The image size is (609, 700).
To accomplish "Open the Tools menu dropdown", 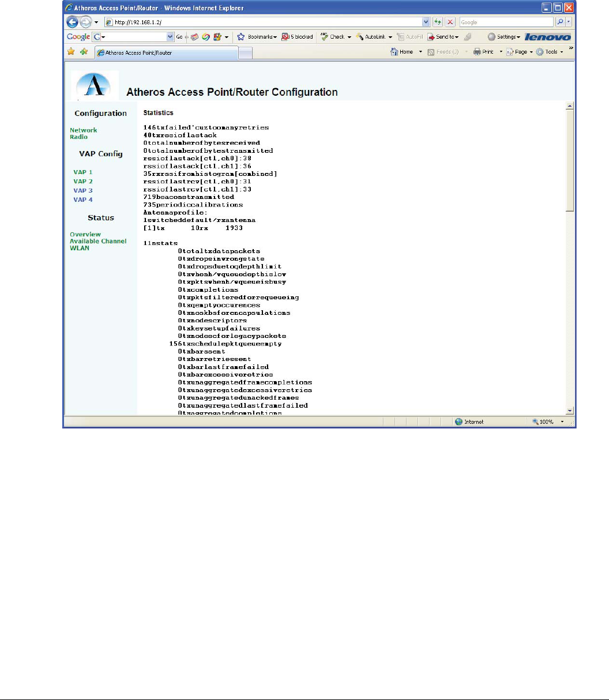I will click(x=550, y=52).
